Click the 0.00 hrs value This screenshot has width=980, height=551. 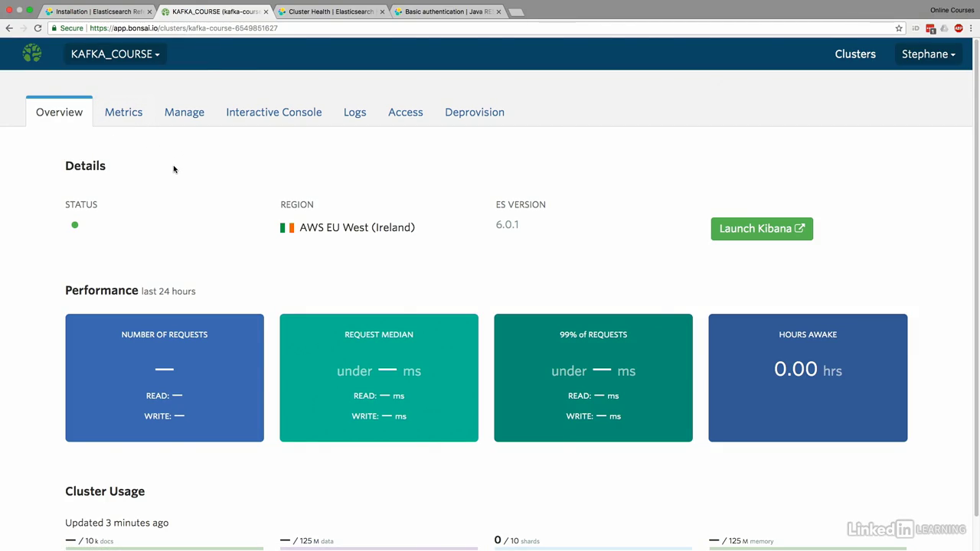[808, 369]
